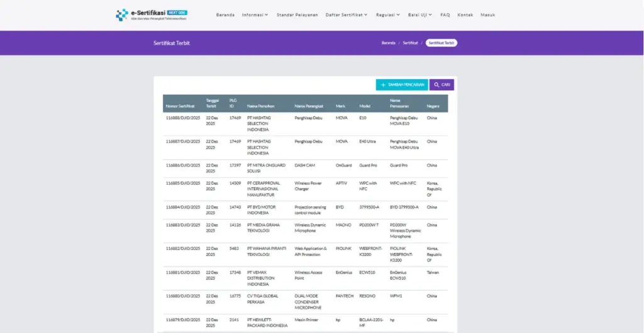Click the magnifier icon on CARI button

436,85
